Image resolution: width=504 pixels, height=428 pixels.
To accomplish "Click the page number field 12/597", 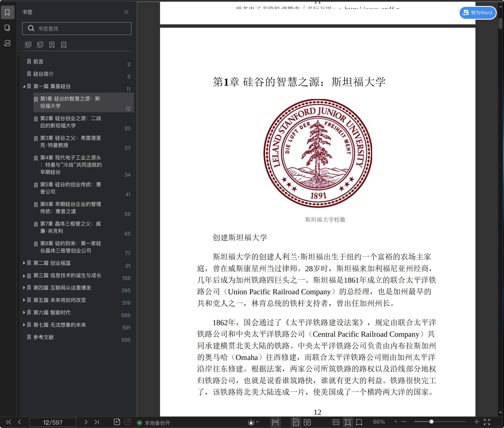I will click(x=53, y=422).
